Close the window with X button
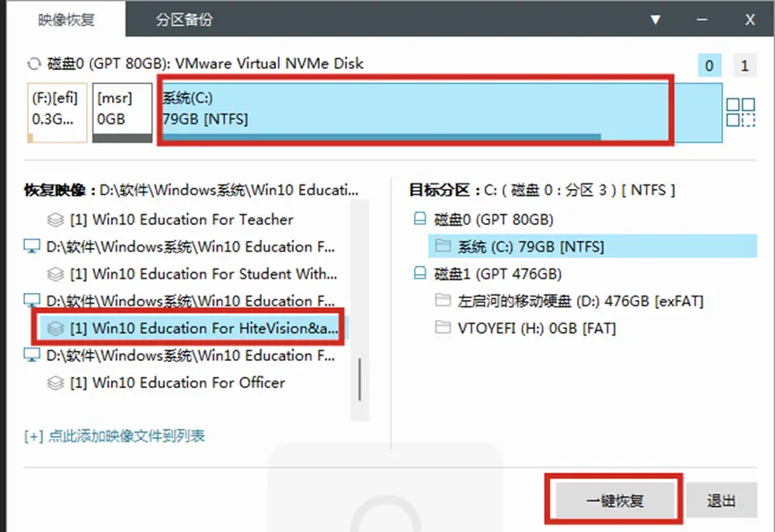 click(x=750, y=20)
